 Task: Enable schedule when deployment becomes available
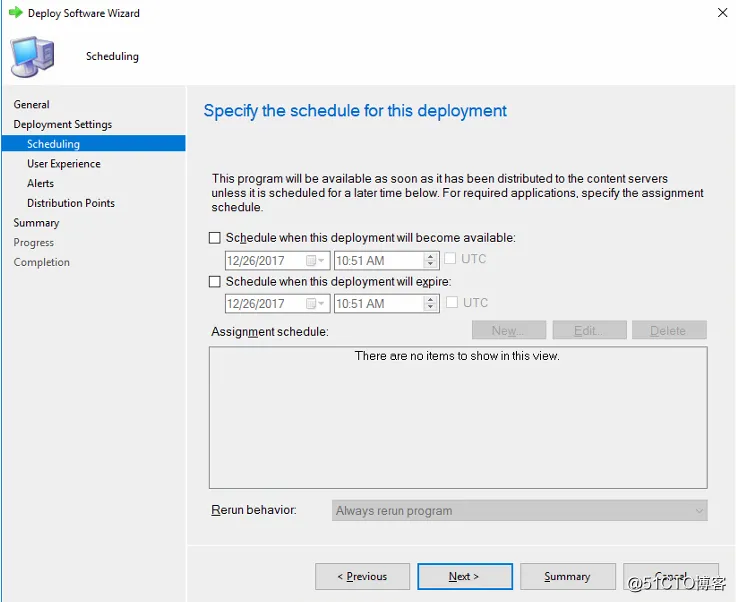point(215,238)
